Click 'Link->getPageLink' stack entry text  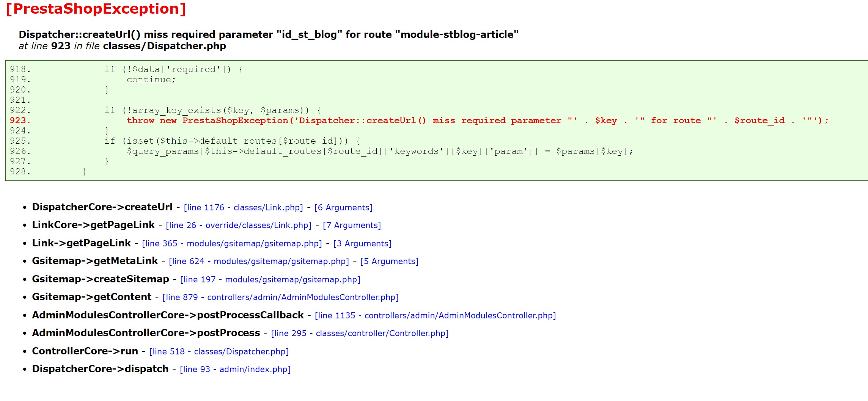click(x=81, y=243)
